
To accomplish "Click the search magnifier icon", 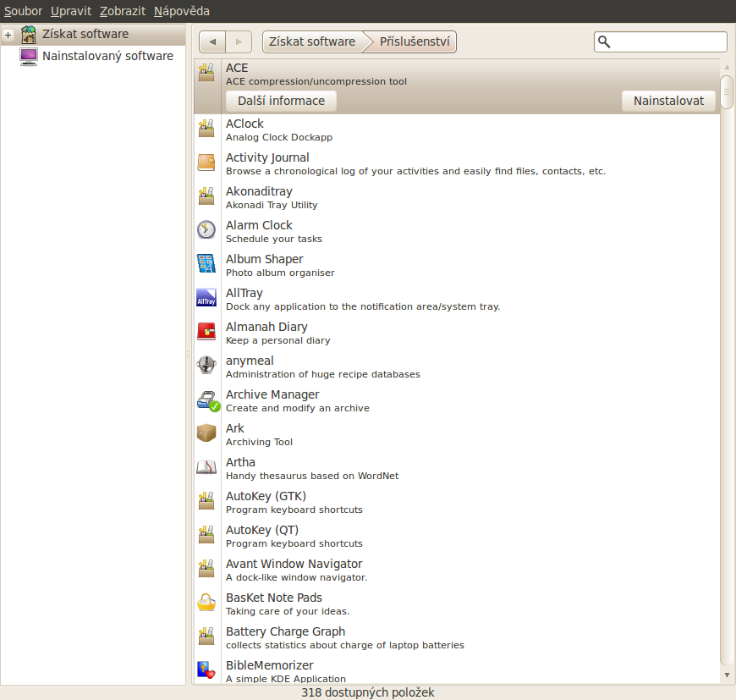I will pos(604,41).
